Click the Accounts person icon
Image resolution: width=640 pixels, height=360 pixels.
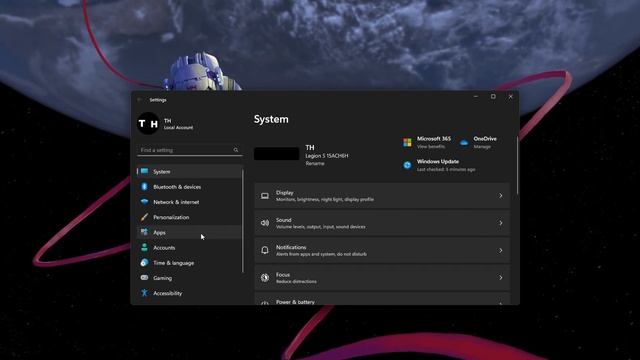click(x=144, y=247)
